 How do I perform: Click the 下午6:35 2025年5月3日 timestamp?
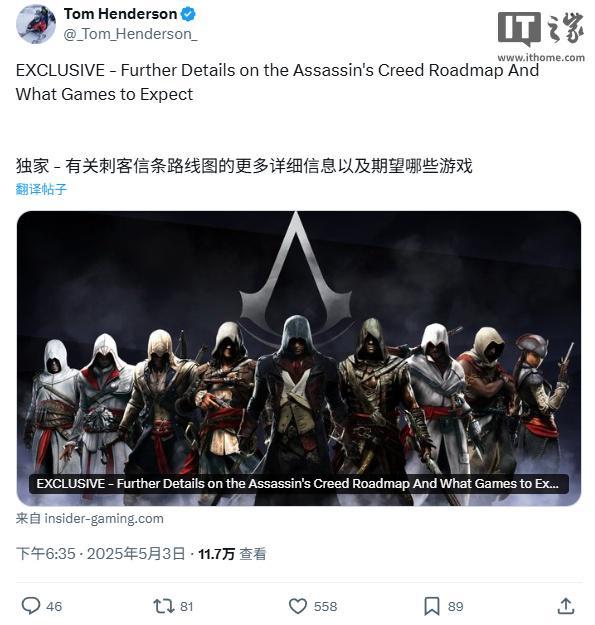[101, 554]
